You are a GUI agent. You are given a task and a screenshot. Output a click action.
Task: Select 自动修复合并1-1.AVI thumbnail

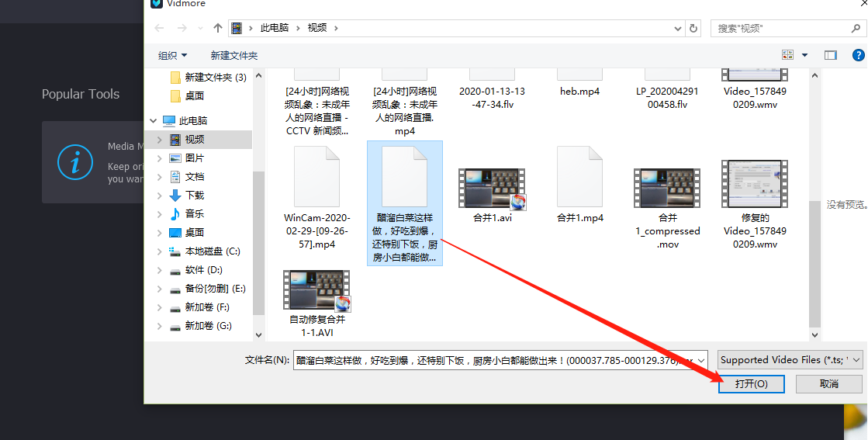pyautogui.click(x=316, y=290)
